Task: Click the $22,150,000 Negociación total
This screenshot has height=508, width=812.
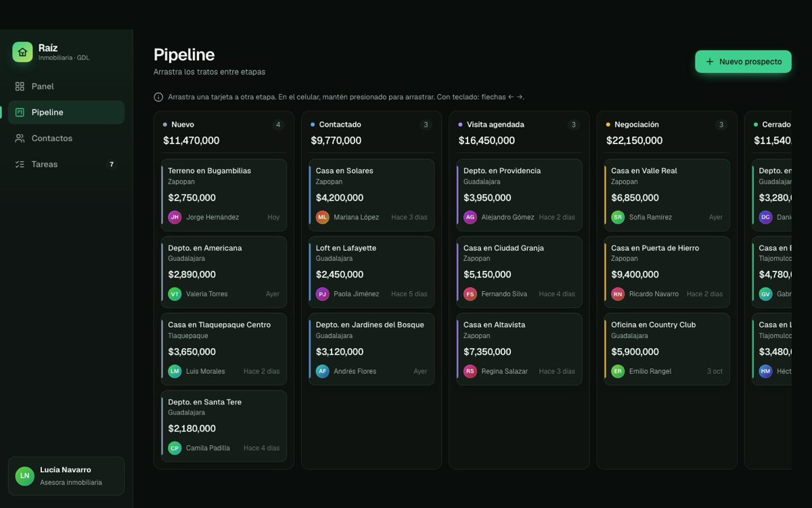Action: tap(634, 141)
